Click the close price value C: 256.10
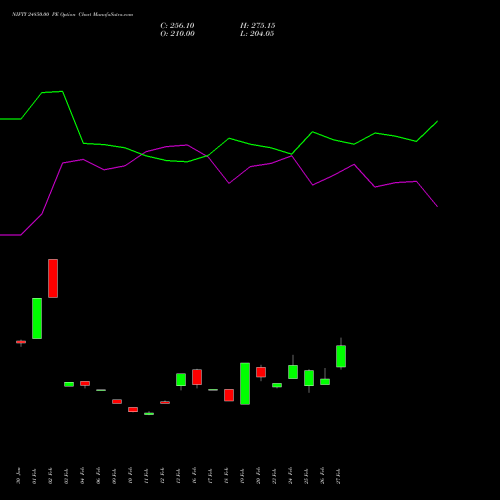Screen dimensions: 500x500 tap(177, 26)
